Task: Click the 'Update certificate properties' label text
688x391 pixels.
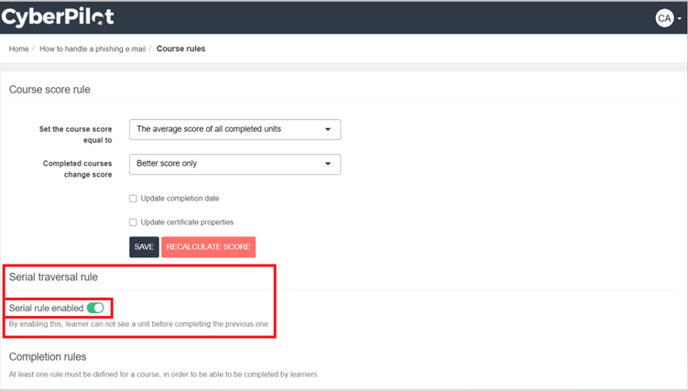Action: (x=187, y=222)
